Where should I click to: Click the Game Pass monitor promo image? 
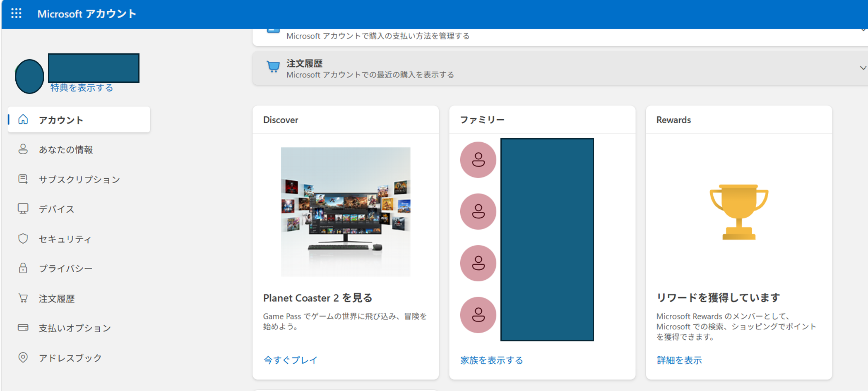point(346,212)
